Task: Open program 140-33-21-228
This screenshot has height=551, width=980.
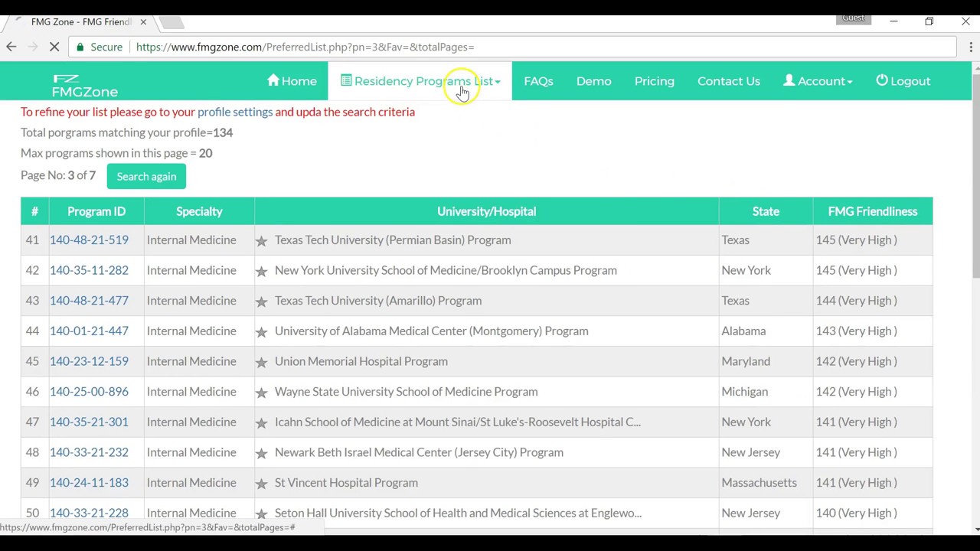Action: point(89,514)
